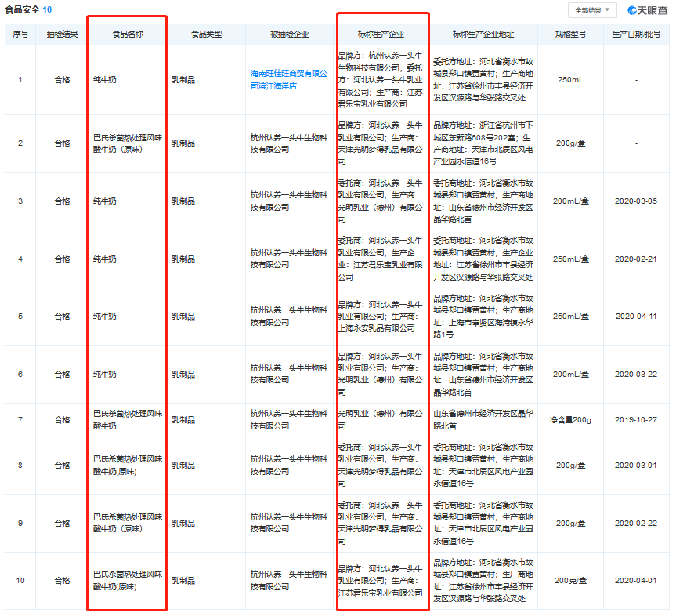Click the date 2020-02-22
Screen dimensions: 676x616
[x=636, y=523]
